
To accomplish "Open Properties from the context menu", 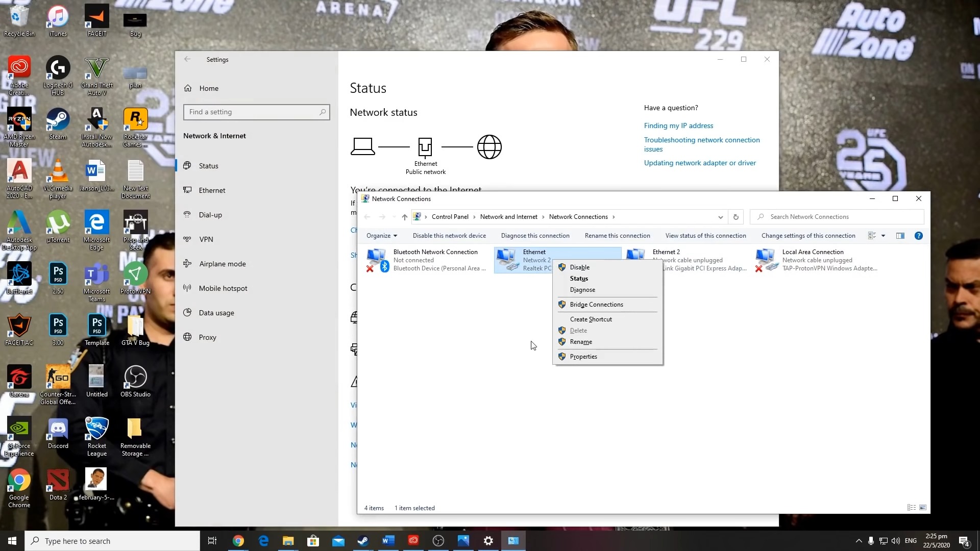I will (x=583, y=357).
